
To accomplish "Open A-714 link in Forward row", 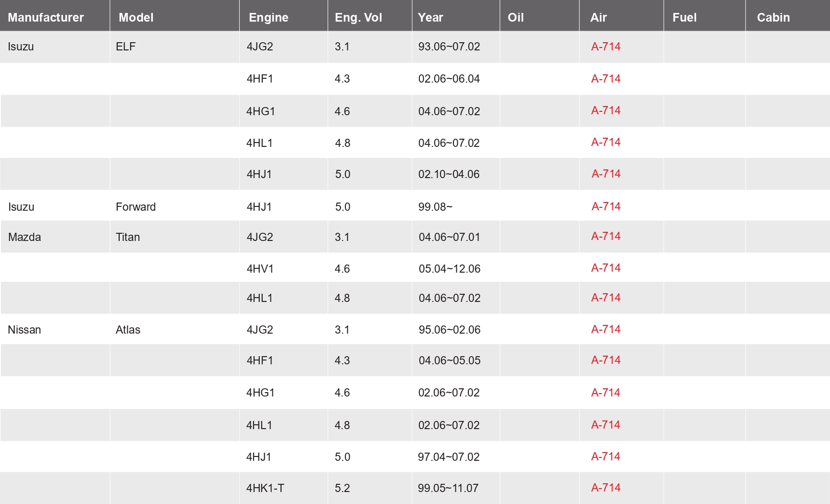I will (606, 206).
